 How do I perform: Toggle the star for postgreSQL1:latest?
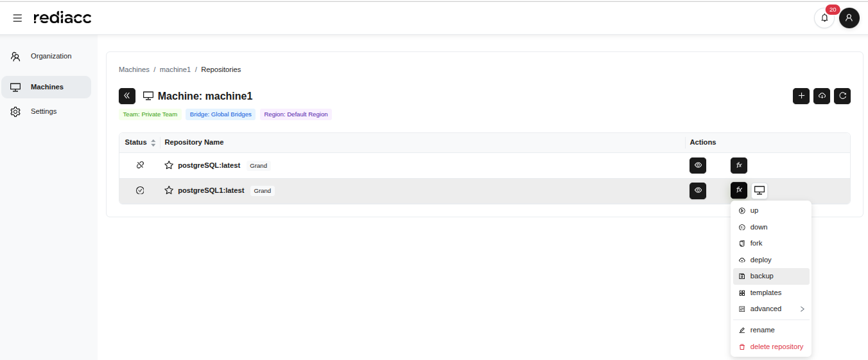[x=169, y=190]
